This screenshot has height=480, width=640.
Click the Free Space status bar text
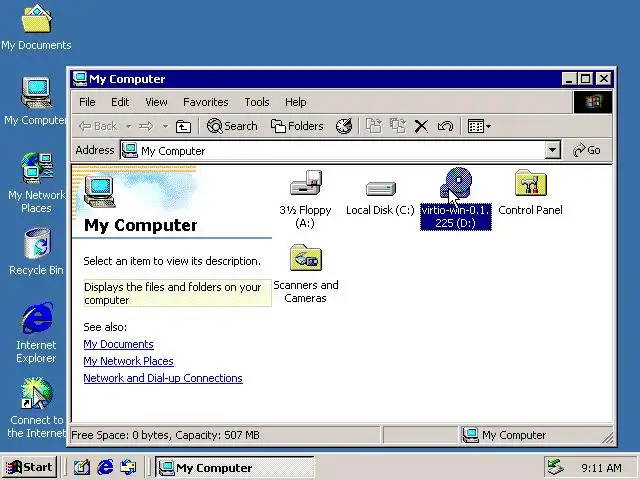click(x=165, y=435)
